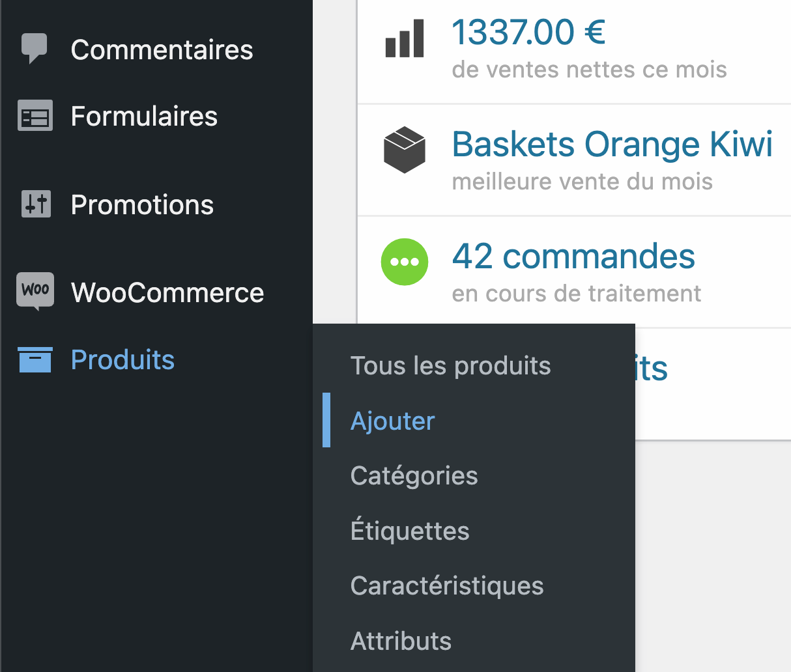Click the Commentaires speech bubble icon
The width and height of the screenshot is (791, 672).
(x=35, y=49)
